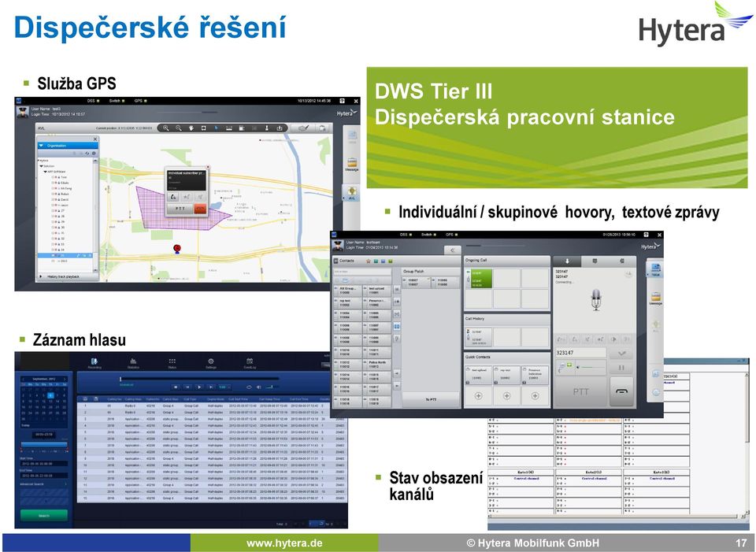The image size is (756, 552).
Task: Click the red vehicle marker on the map
Action: pyautogui.click(x=177, y=249)
